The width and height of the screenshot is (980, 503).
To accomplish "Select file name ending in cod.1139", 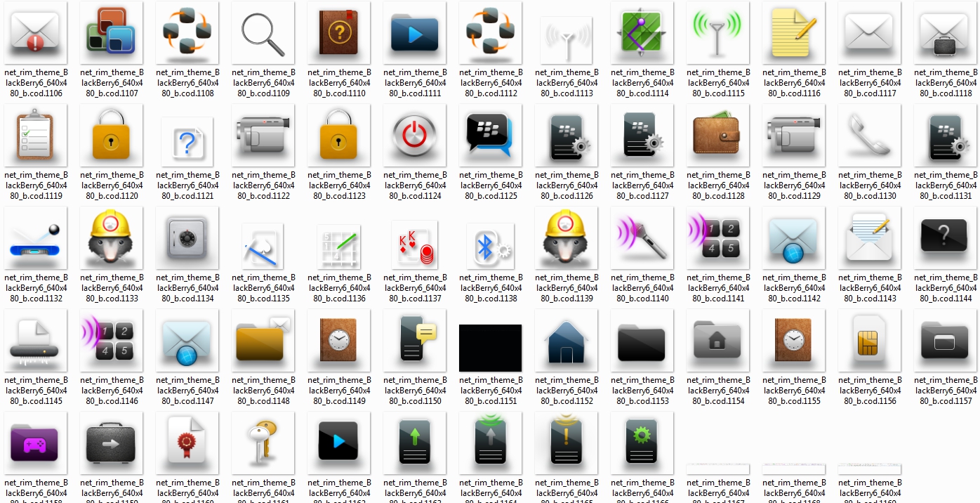I will (x=567, y=288).
